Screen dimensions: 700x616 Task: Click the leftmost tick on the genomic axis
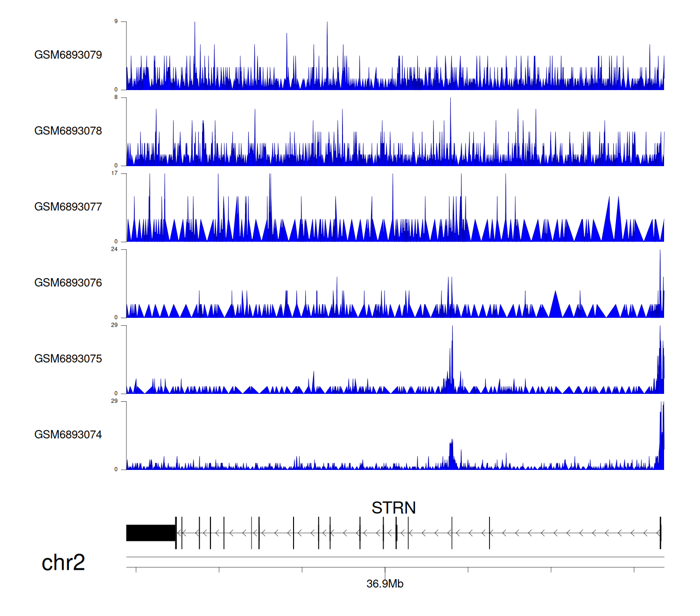[136, 569]
